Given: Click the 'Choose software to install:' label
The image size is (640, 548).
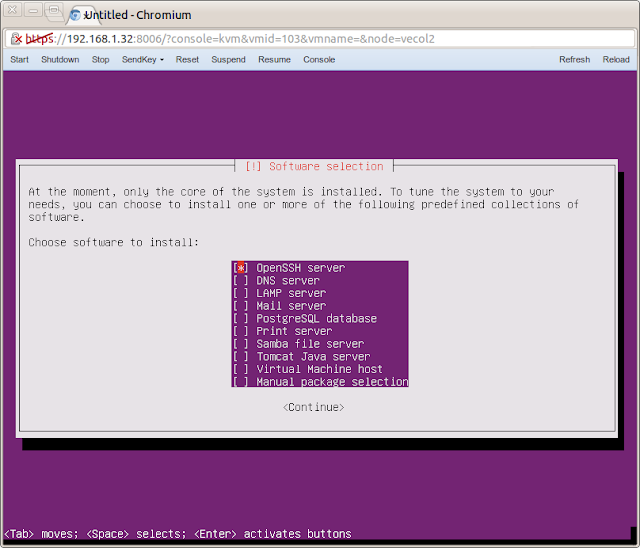Looking at the screenshot, I should click(113, 242).
